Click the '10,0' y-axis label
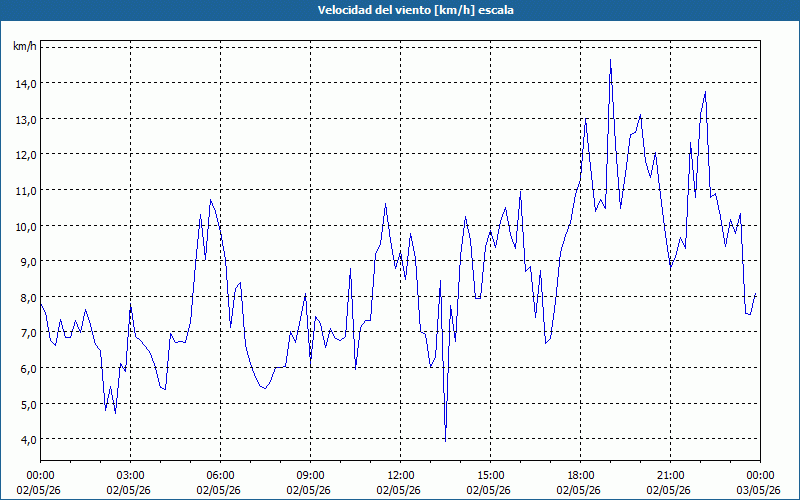 [x=26, y=227]
